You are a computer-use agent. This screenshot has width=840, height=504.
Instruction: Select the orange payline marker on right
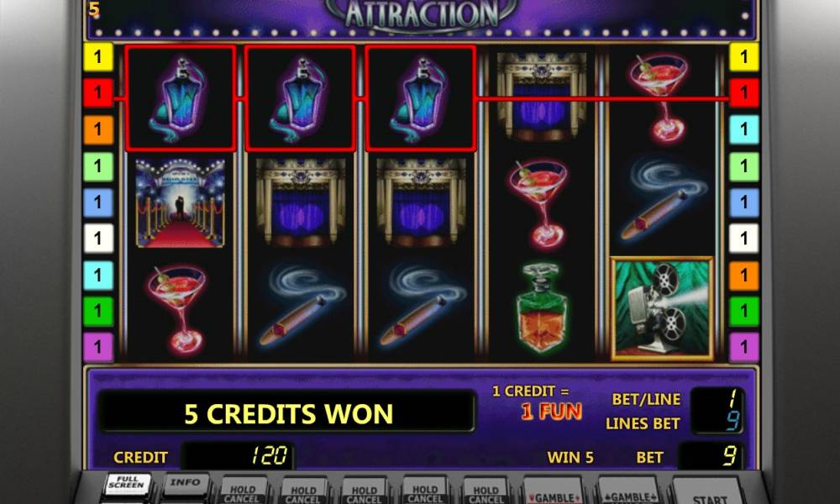click(744, 276)
